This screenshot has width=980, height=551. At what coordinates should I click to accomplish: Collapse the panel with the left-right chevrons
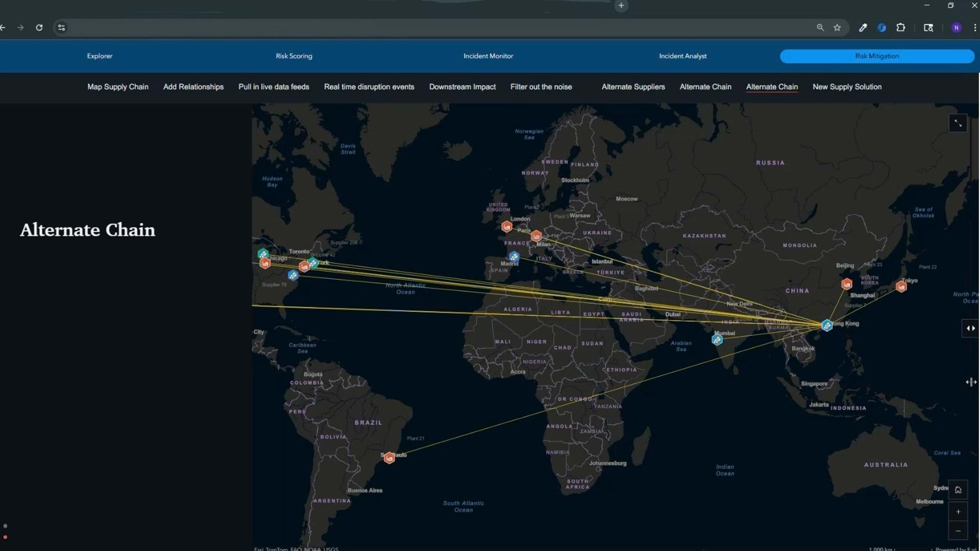pos(970,328)
